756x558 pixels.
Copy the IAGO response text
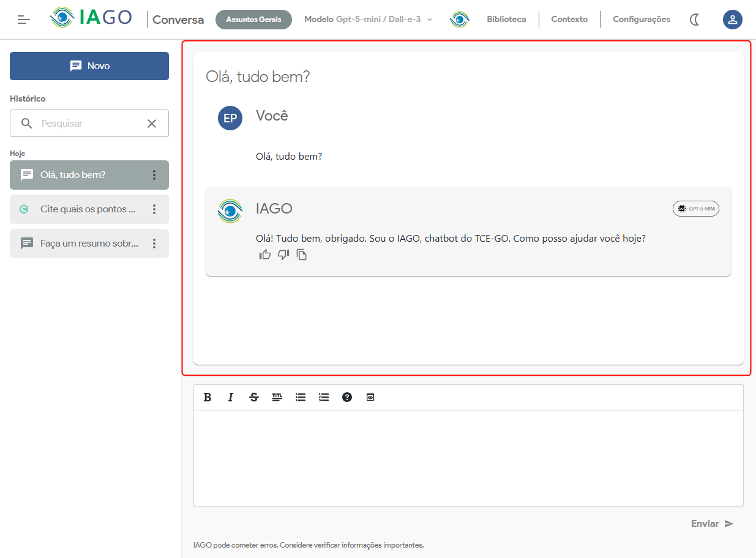pyautogui.click(x=302, y=255)
